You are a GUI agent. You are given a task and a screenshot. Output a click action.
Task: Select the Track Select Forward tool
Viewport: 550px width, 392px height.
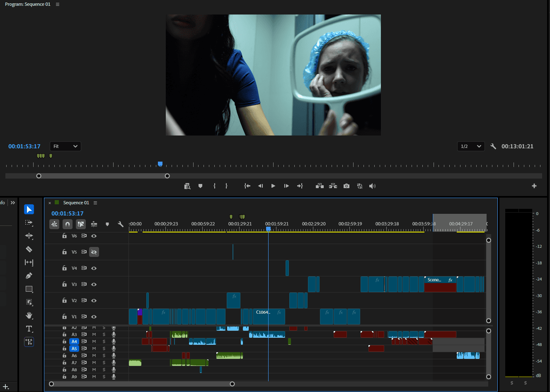(29, 223)
